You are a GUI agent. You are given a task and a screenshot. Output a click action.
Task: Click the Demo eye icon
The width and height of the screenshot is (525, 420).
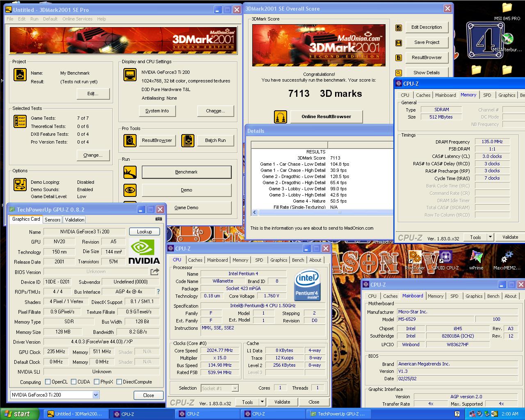click(x=130, y=190)
